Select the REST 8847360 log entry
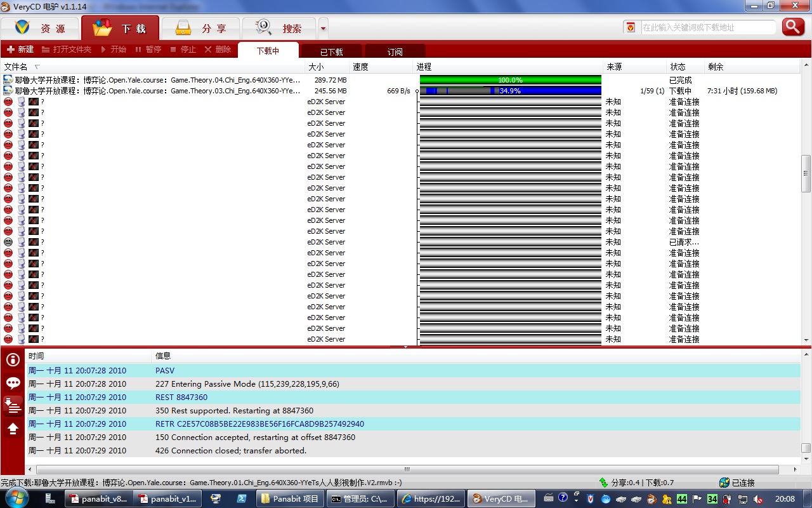The width and height of the screenshot is (812, 508). [413, 397]
